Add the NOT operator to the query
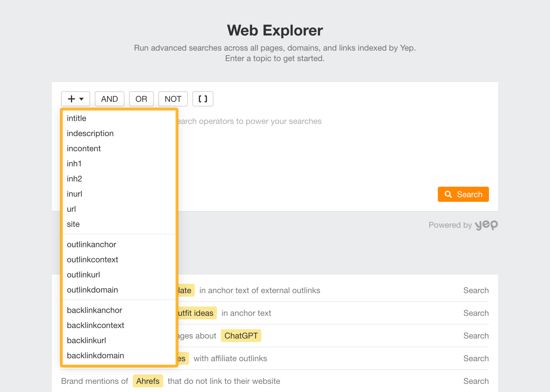This screenshot has width=550, height=392. [x=173, y=99]
